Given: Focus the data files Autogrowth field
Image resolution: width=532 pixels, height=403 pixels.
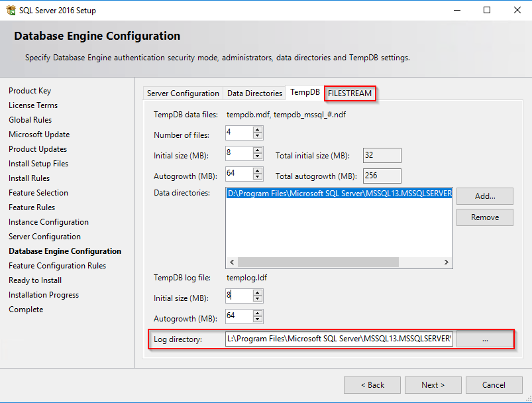Looking at the screenshot, I should coord(240,174).
